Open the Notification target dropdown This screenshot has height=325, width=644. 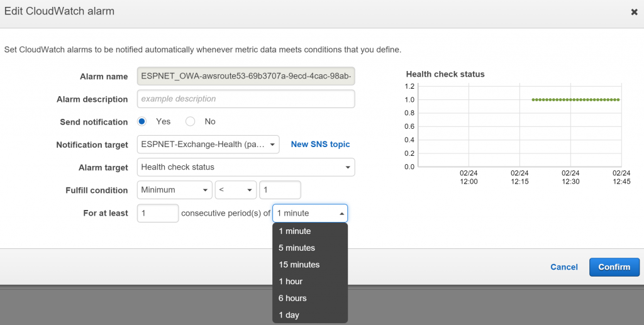208,145
